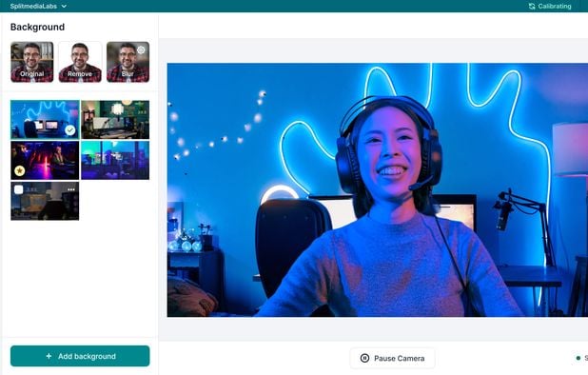
Task: Click the plus icon on Add background
Action: click(49, 356)
